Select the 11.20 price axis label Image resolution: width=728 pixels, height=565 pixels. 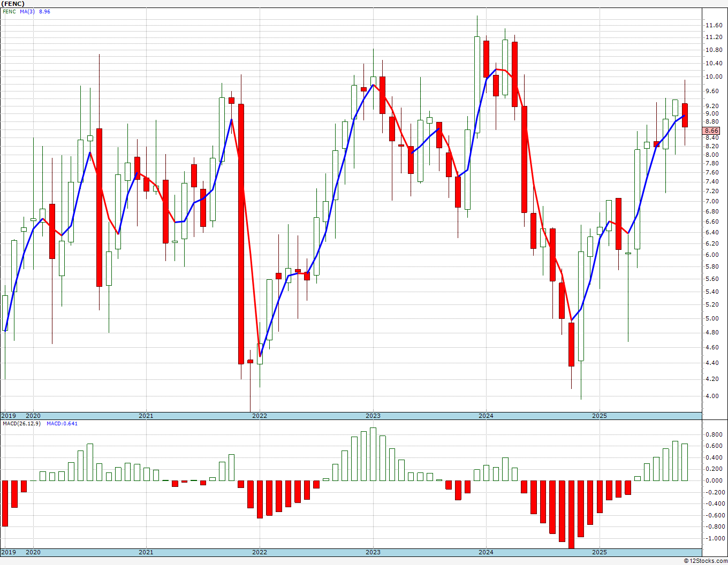(x=714, y=37)
